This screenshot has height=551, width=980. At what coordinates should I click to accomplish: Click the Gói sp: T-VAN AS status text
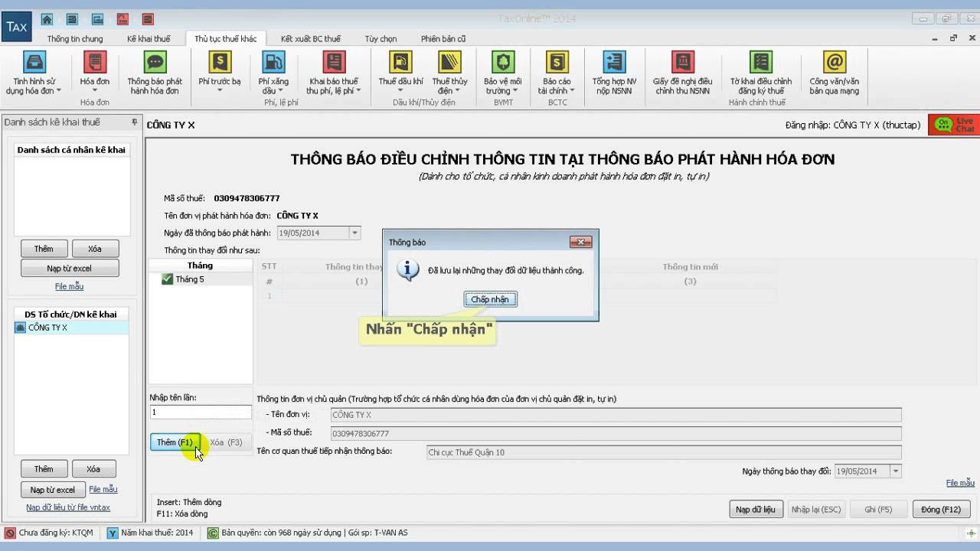[x=377, y=533]
